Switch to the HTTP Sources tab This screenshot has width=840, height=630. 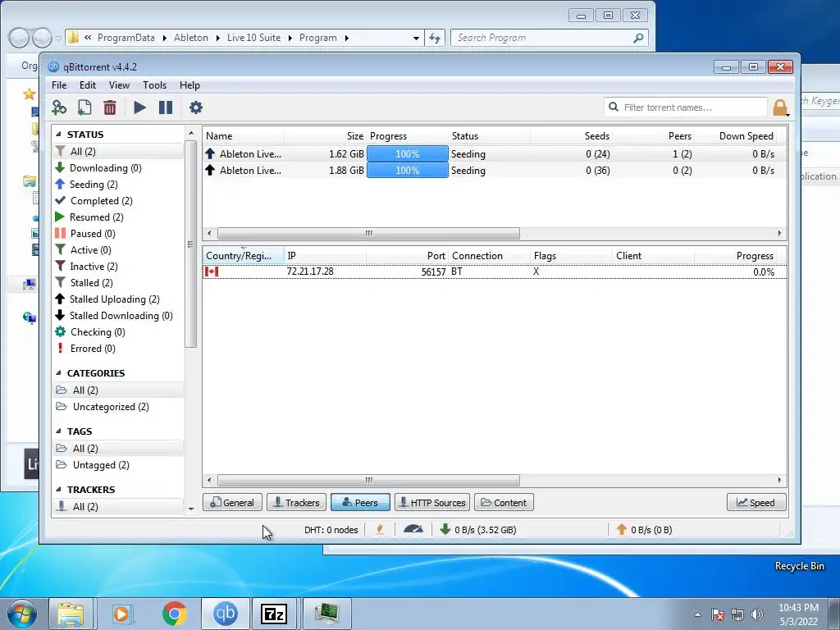[432, 503]
